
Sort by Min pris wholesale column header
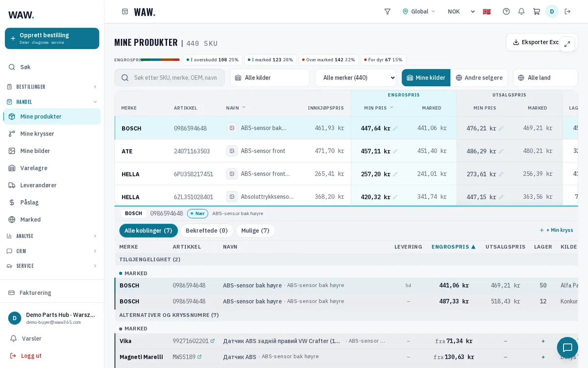(379, 108)
